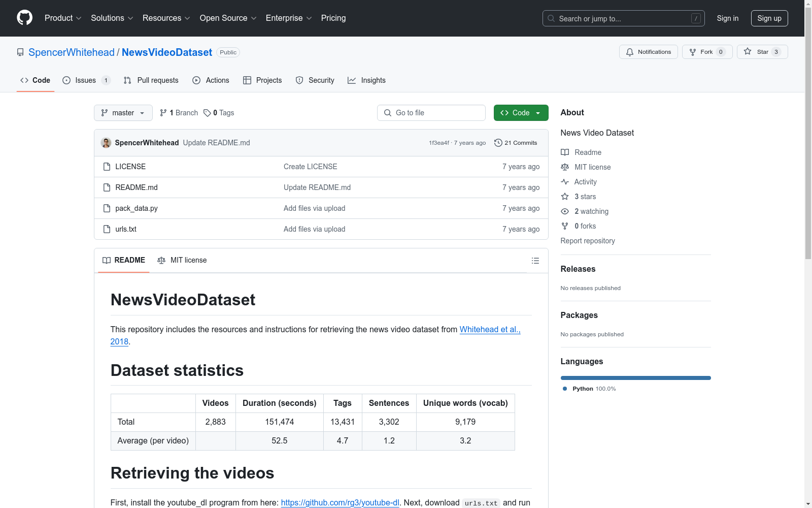Switch to the Actions tab
812x508 pixels.
pyautogui.click(x=211, y=80)
